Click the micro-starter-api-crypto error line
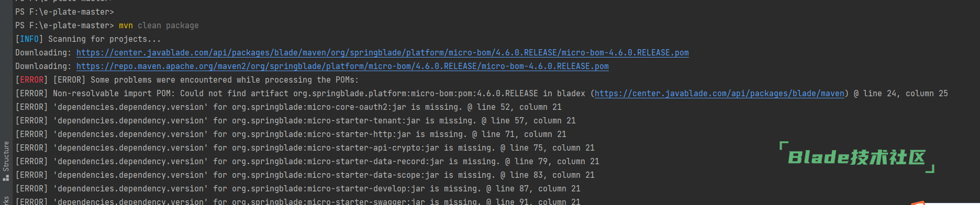 point(305,148)
